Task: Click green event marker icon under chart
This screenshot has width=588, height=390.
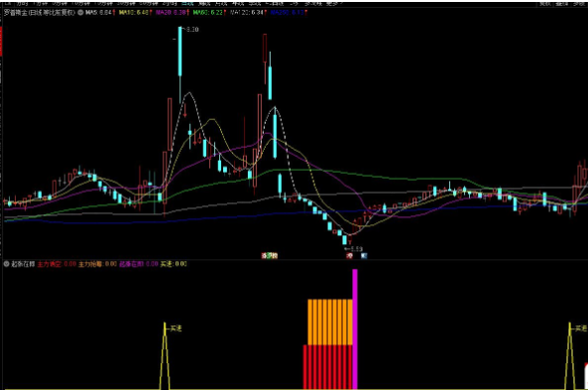Action: tap(270, 256)
